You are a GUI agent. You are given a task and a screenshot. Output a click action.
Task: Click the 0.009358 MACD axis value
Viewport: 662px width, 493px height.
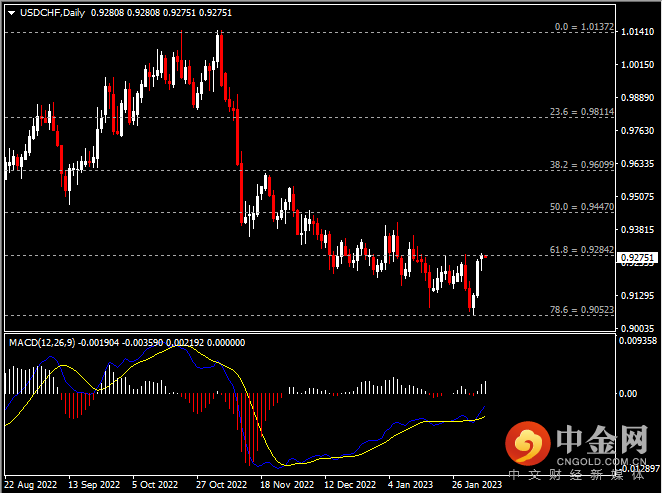[x=639, y=341]
